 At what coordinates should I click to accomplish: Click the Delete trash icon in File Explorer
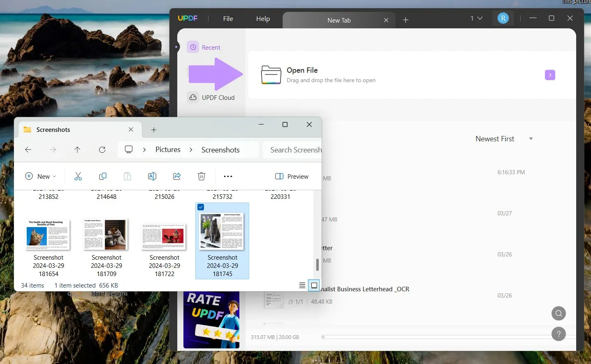coord(202,176)
